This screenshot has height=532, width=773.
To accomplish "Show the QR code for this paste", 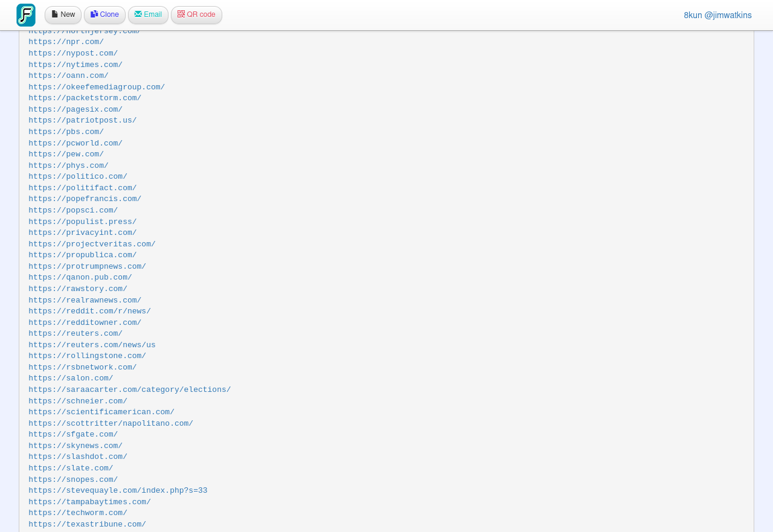I will pos(196,15).
